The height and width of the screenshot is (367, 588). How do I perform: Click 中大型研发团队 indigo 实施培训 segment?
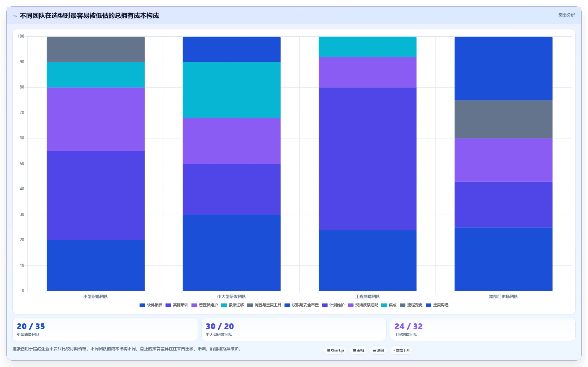pyautogui.click(x=232, y=189)
